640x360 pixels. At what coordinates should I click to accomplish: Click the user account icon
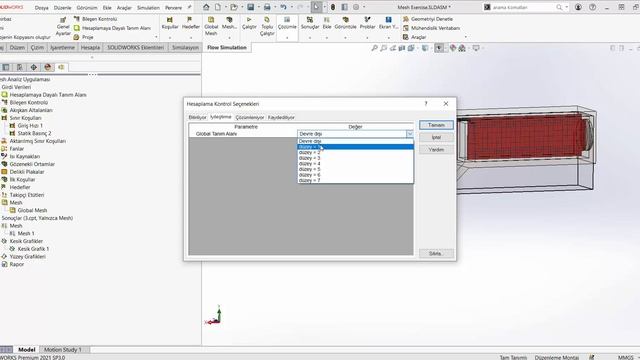click(578, 7)
